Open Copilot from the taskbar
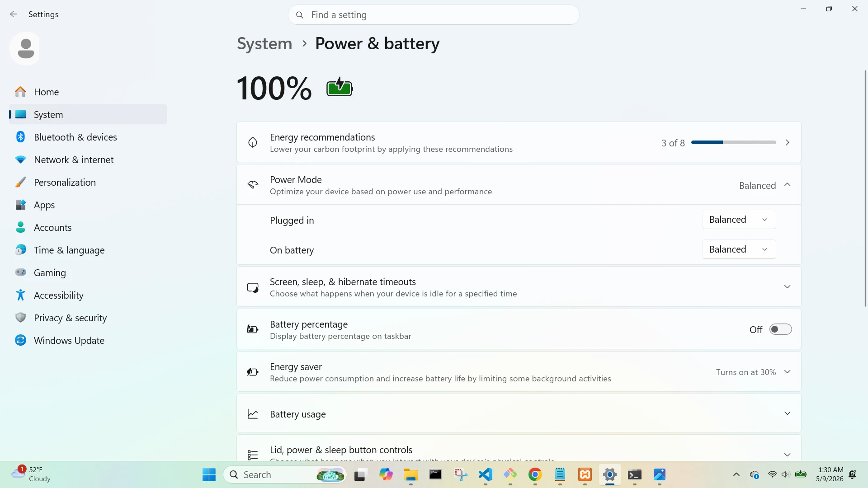This screenshot has width=868, height=488. tap(386, 475)
